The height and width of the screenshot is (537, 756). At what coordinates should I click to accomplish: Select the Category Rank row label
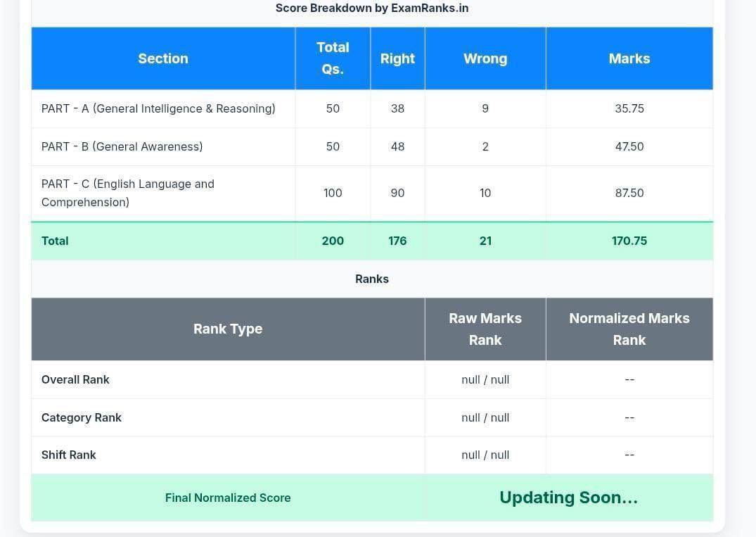point(82,417)
